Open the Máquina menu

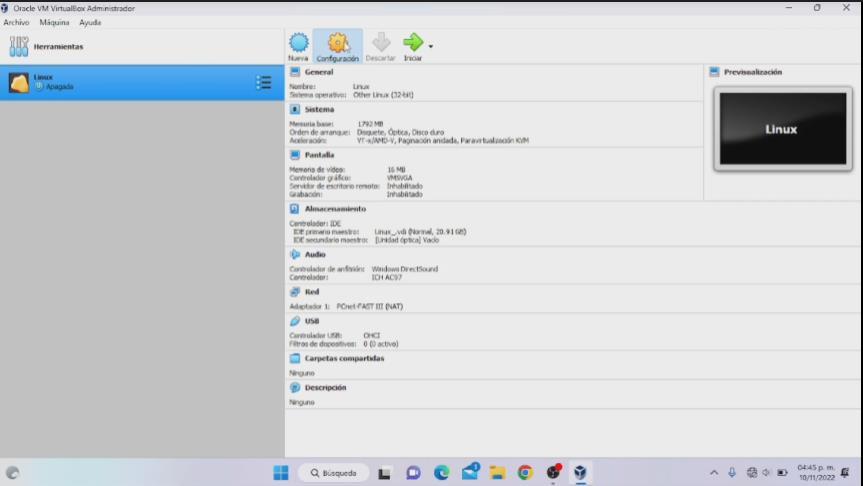(x=54, y=23)
